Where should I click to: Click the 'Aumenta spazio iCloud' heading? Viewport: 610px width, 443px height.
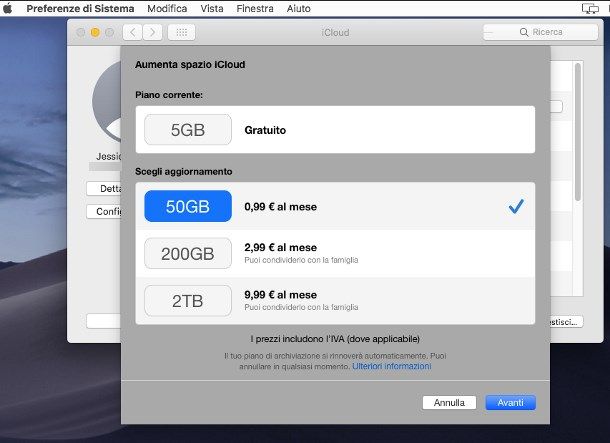(190, 65)
